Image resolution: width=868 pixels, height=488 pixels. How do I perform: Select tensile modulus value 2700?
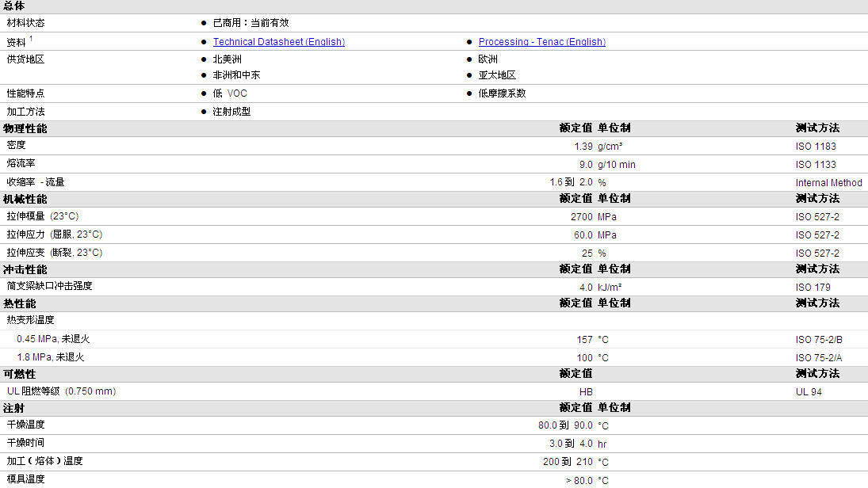[581, 217]
